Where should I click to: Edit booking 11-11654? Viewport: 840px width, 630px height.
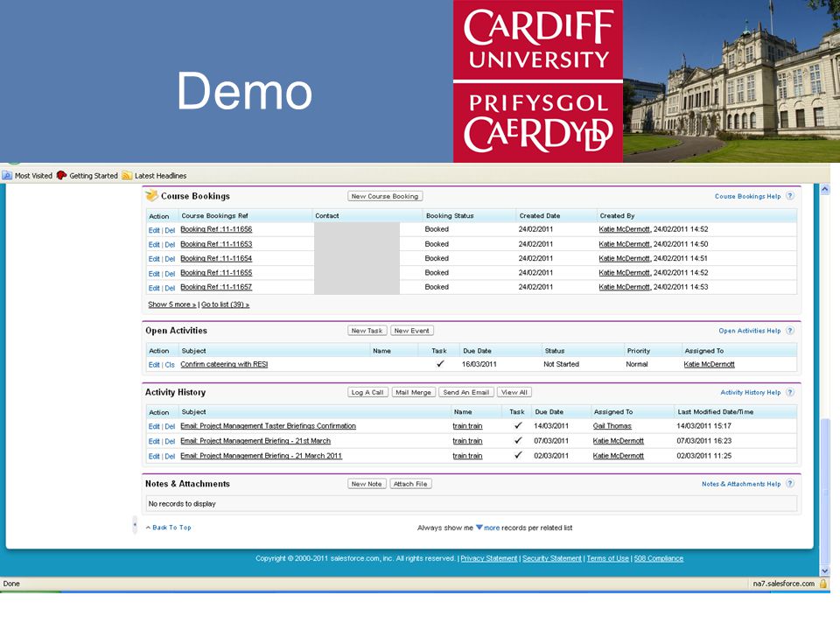(x=154, y=259)
